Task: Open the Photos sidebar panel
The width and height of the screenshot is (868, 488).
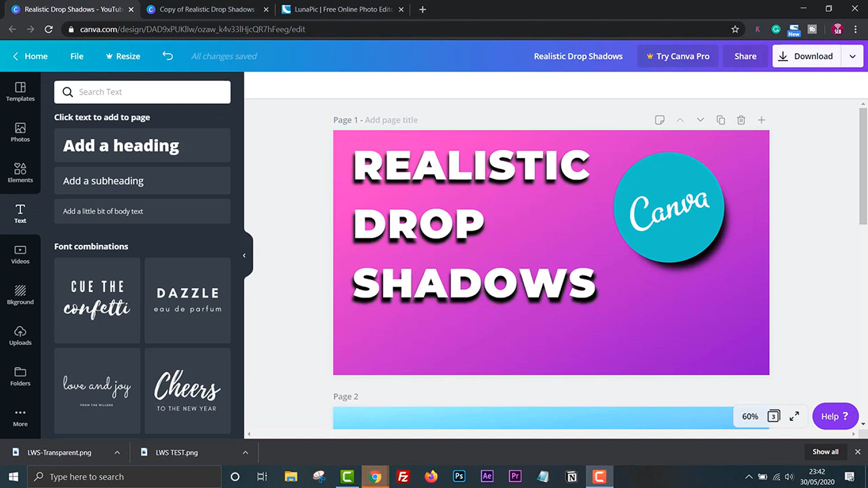Action: (x=20, y=132)
